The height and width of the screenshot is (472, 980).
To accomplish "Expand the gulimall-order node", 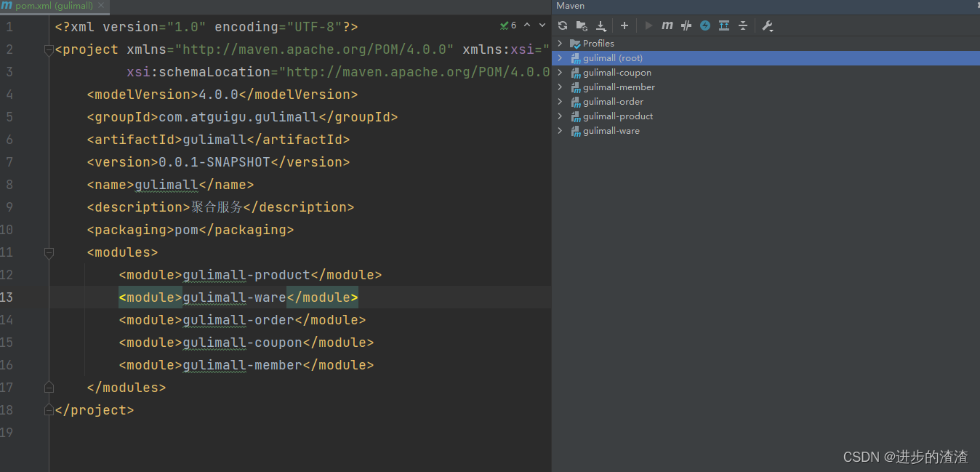I will coord(560,102).
